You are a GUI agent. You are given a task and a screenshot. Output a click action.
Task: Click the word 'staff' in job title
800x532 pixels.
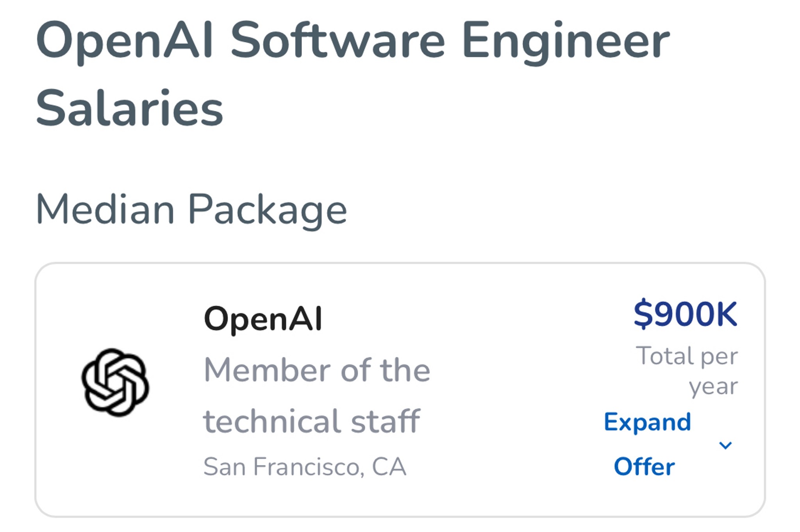tap(385, 421)
